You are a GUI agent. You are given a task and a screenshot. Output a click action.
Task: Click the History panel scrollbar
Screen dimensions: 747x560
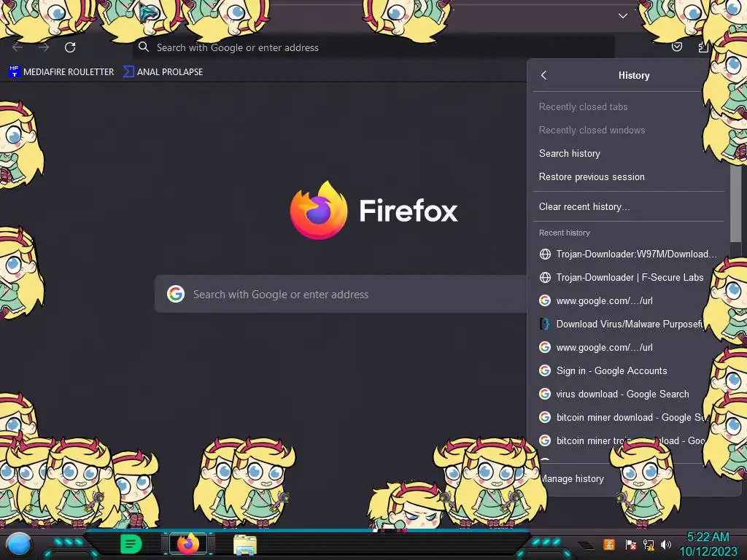click(x=735, y=204)
